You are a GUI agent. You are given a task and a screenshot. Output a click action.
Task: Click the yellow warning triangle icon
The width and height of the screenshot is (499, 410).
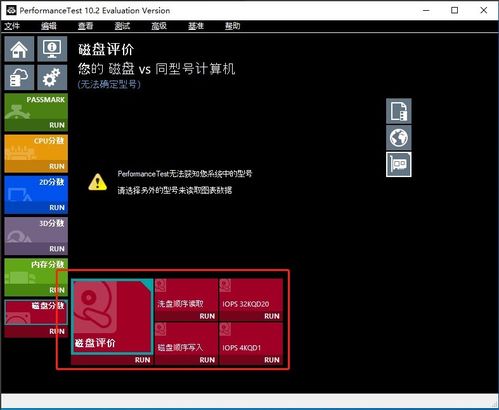click(x=98, y=182)
